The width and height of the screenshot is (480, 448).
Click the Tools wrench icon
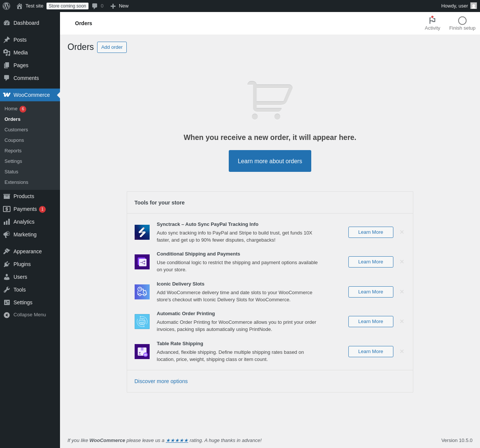click(7, 290)
